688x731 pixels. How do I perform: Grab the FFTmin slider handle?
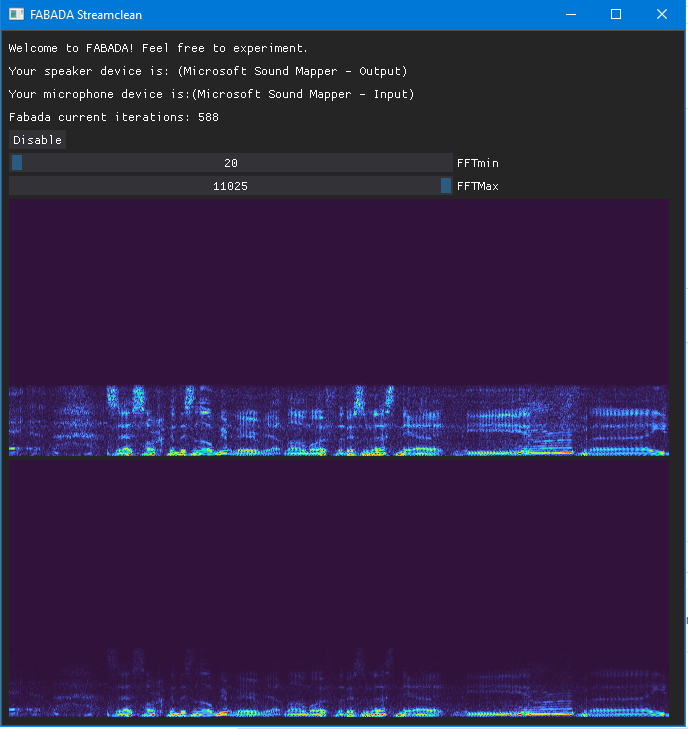click(x=17, y=163)
